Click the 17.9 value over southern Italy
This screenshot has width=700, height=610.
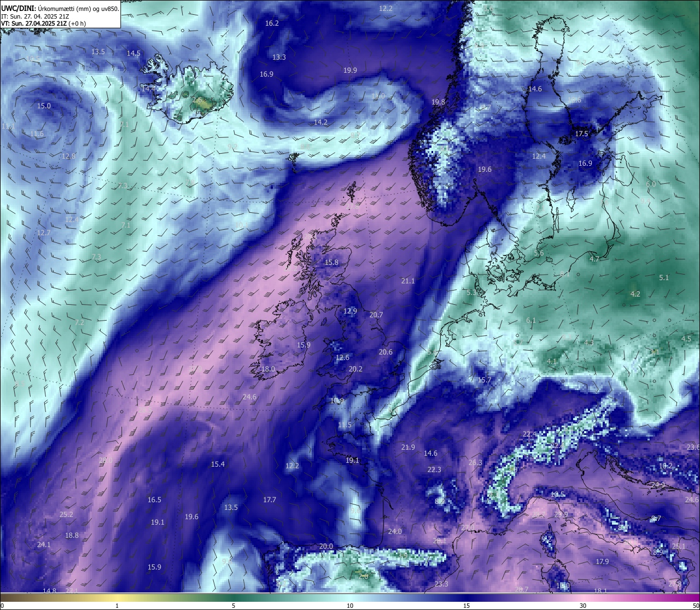(x=602, y=562)
